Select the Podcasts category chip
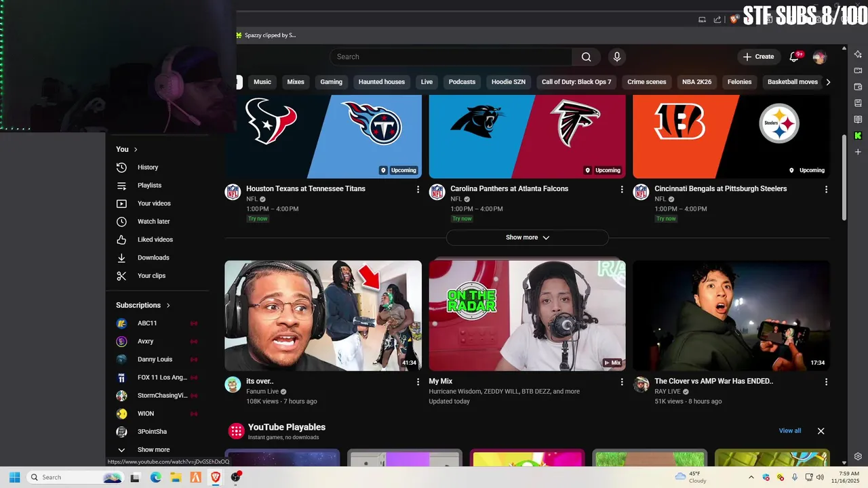868x488 pixels. click(x=462, y=82)
